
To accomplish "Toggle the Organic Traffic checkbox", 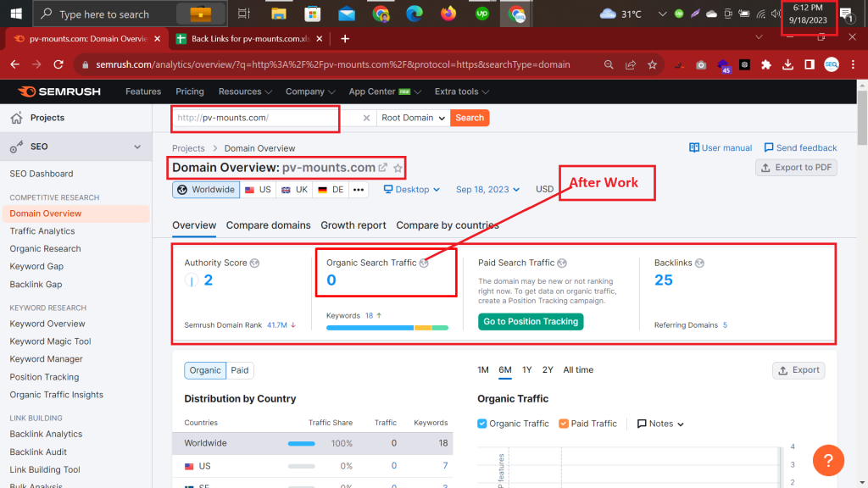I will (482, 424).
